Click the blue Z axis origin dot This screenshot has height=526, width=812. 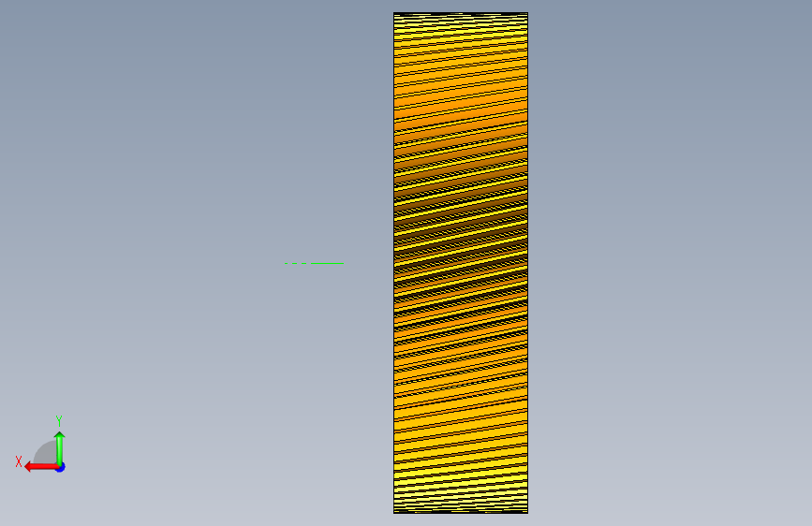[x=61, y=467]
